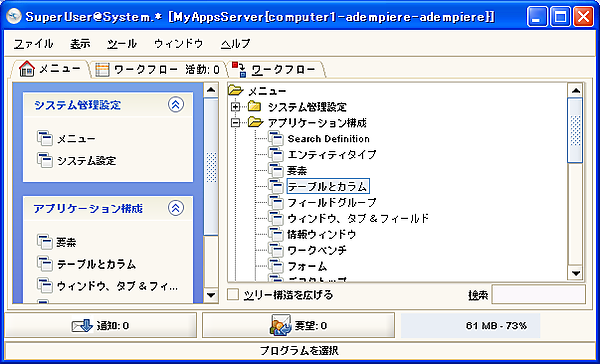The height and width of the screenshot is (364, 600).
Task: Open the システム設定 shortcut link
Action: 86,160
